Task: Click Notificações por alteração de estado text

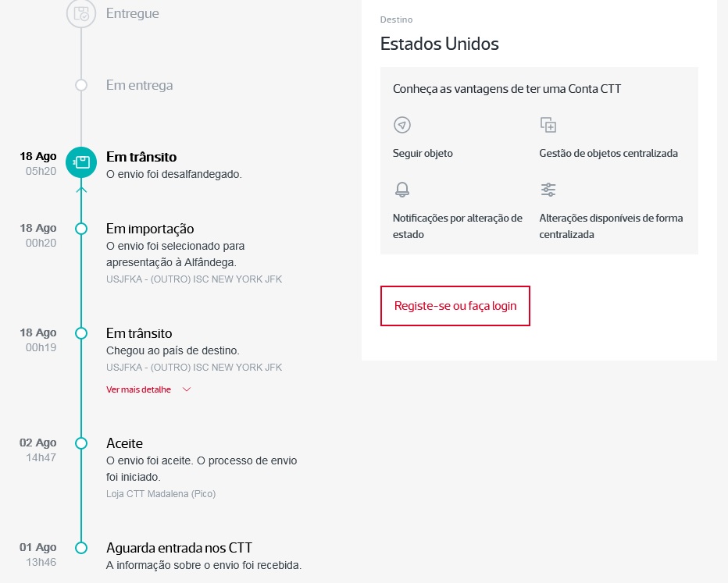Action: coord(457,226)
